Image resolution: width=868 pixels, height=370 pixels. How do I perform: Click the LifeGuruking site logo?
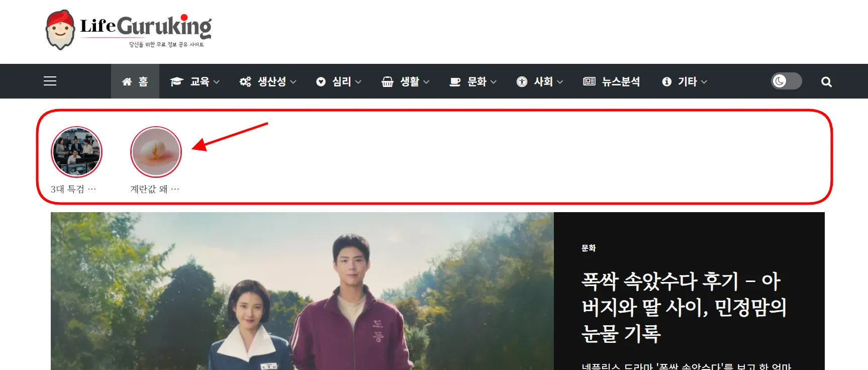point(129,29)
